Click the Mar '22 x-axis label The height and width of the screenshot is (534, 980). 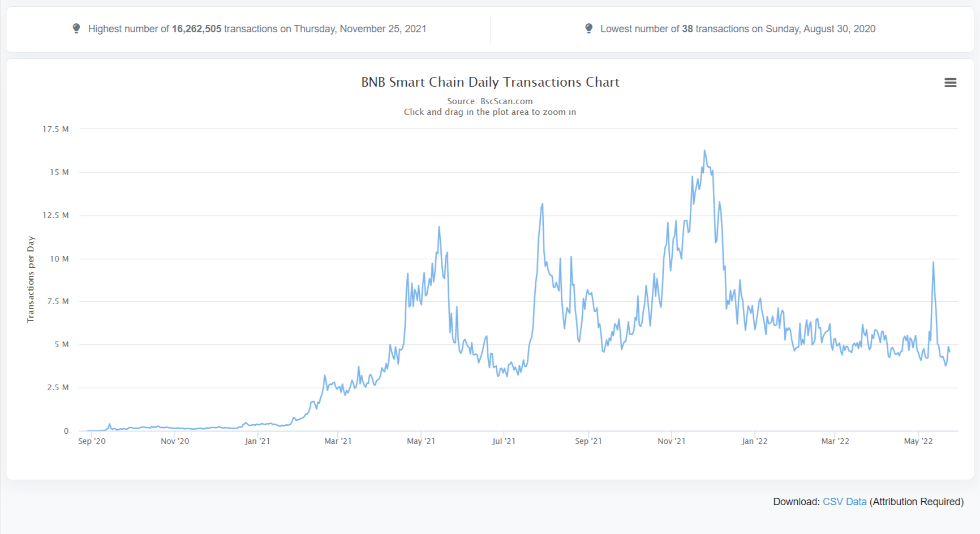click(x=835, y=441)
